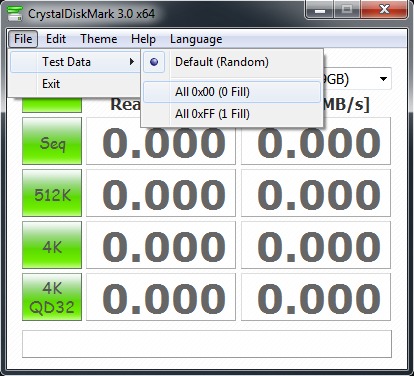Launch the 4K benchmark test

(52, 245)
